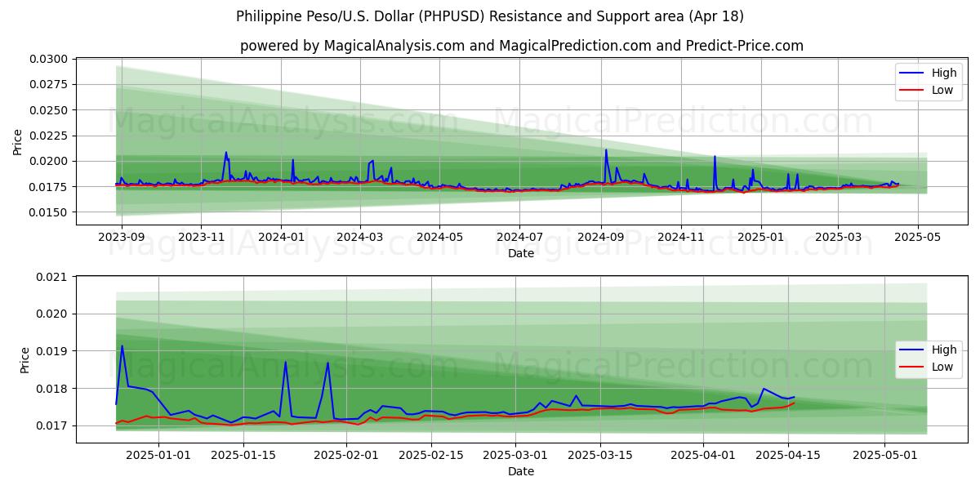This screenshot has width=980, height=490.
Task: Click the '2024-11' x-axis tick label
Action: tap(680, 237)
